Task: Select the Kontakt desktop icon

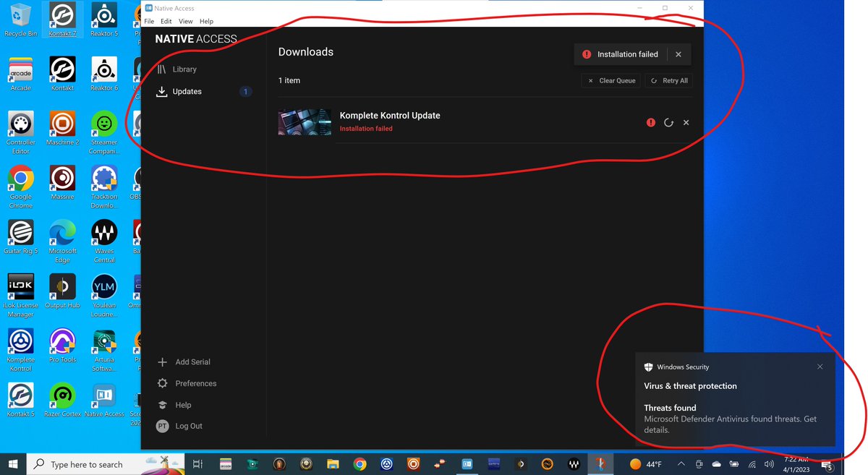Action: [x=62, y=74]
